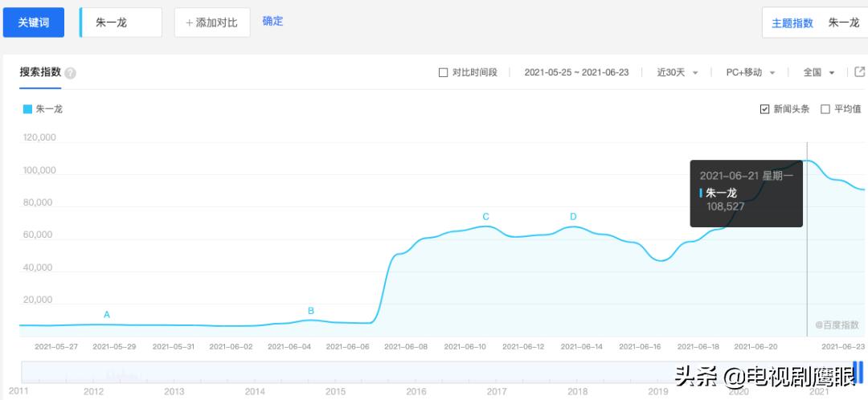Click the export/share icon at top right

pos(860,72)
